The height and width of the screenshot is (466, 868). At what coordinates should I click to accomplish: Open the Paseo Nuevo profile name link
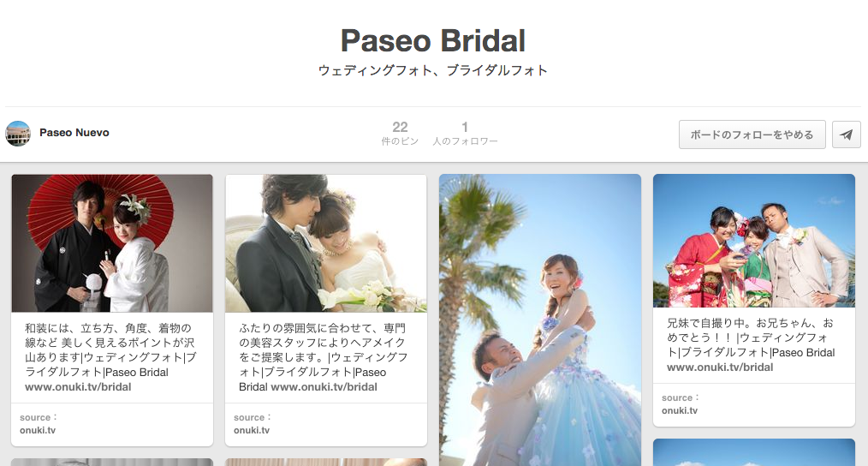point(74,133)
